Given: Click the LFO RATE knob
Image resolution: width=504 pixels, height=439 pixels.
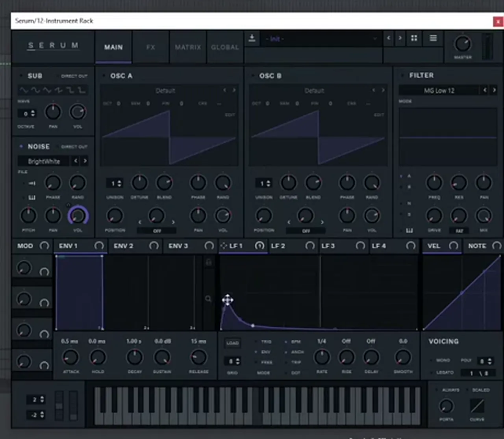Looking at the screenshot, I should (322, 357).
